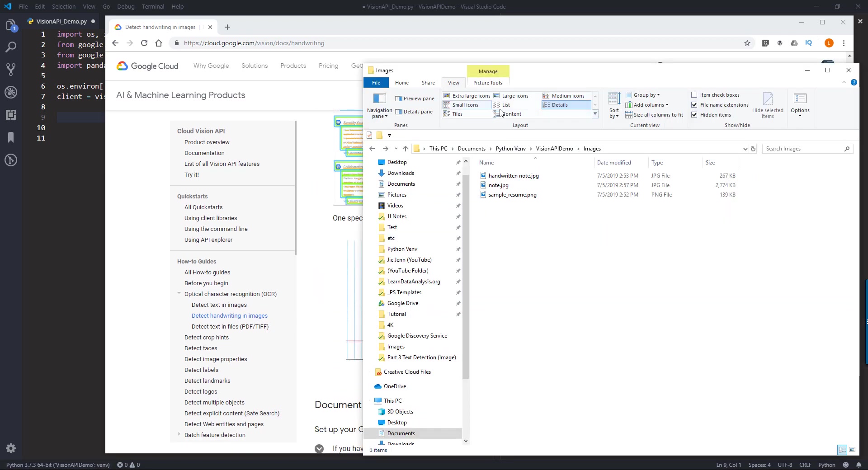Bookmark this page with the star icon
The height and width of the screenshot is (470, 868).
click(747, 43)
